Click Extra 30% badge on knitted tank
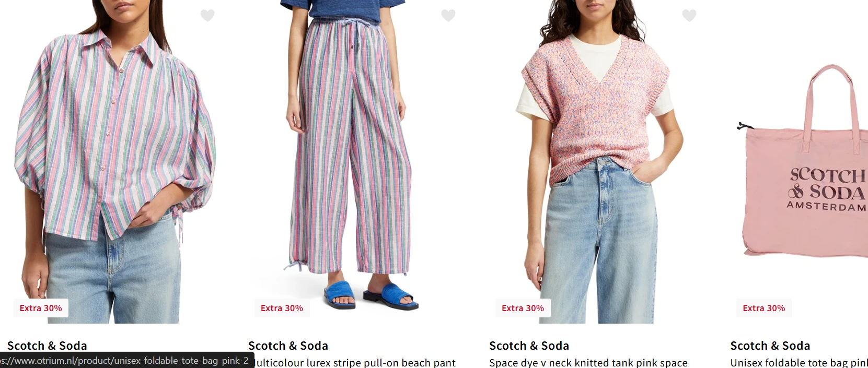 click(523, 308)
